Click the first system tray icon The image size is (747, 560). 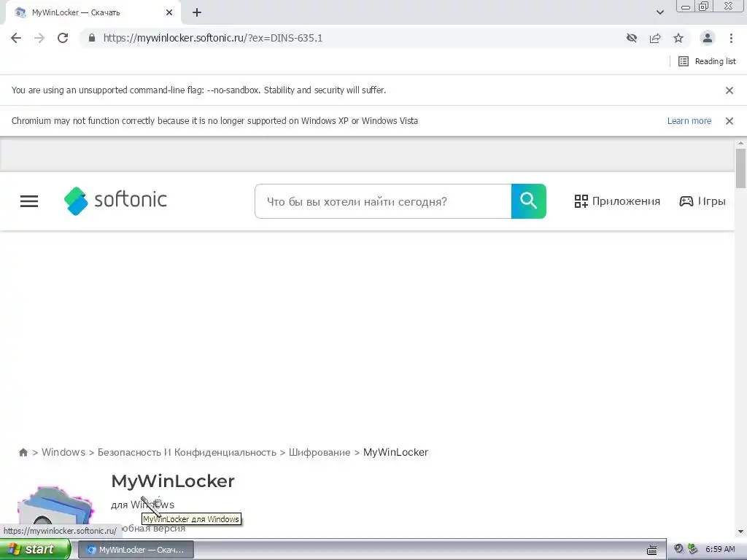click(x=679, y=549)
